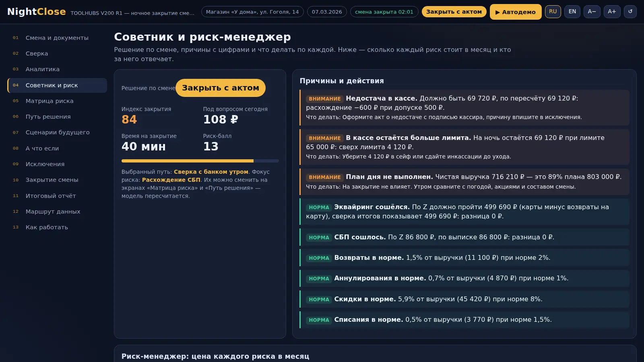Screen dimensions: 644x362
Task: Go to «Аналитика» in sidebar
Action: (57, 69)
